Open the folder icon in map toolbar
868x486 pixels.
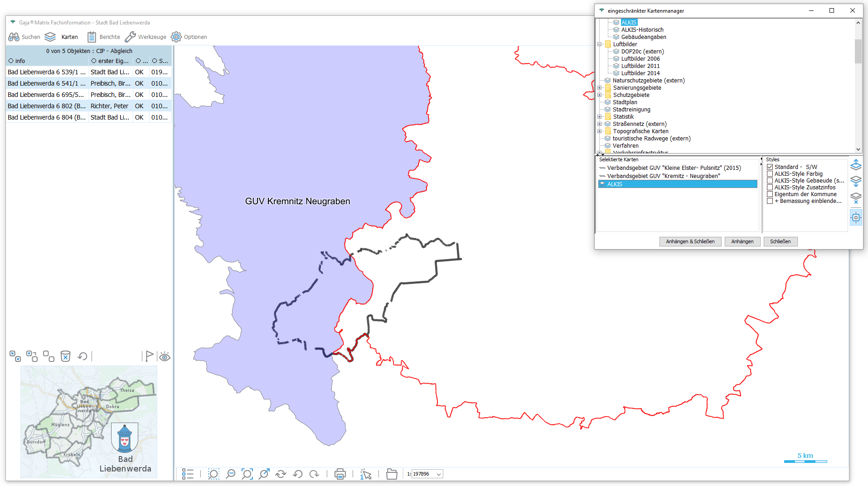point(392,474)
